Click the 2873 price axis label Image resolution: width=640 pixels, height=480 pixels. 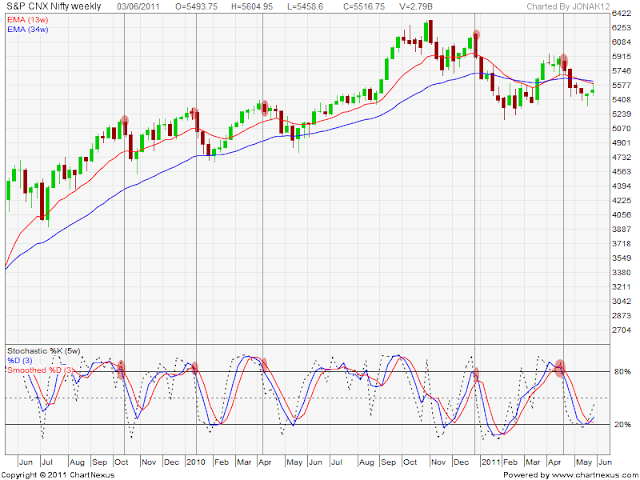click(622, 316)
